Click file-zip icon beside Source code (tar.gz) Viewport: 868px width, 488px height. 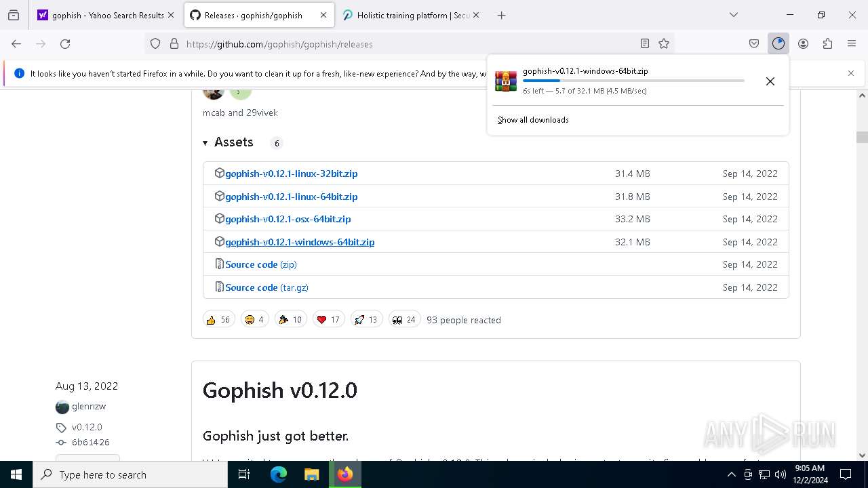pos(219,287)
